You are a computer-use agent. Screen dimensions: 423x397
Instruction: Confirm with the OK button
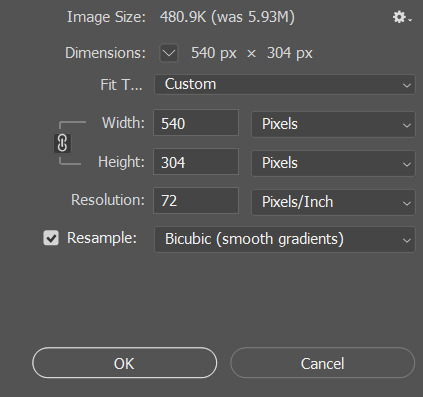click(124, 363)
